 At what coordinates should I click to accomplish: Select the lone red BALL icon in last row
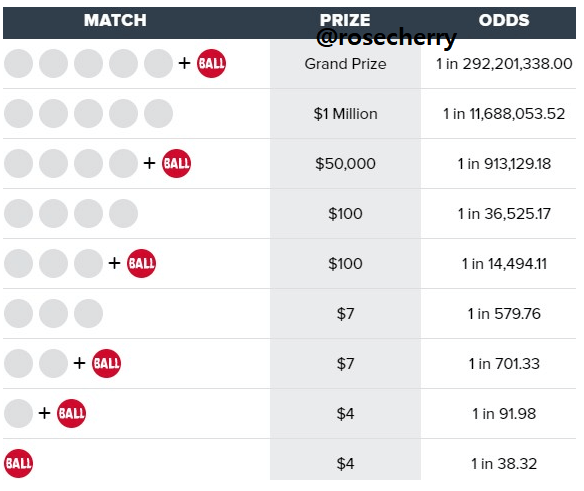(18, 463)
